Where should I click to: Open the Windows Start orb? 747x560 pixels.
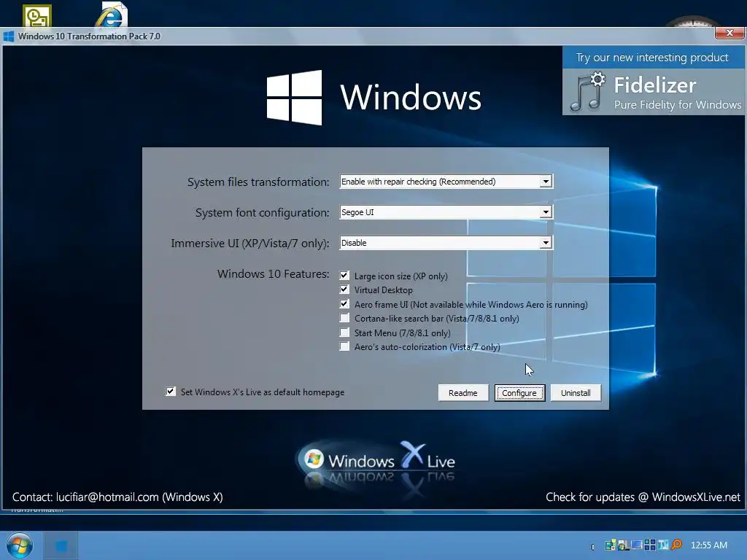pyautogui.click(x=19, y=545)
